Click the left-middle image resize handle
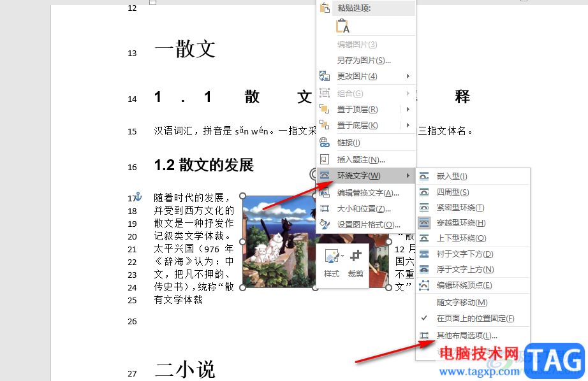588x381 pixels. click(x=242, y=241)
